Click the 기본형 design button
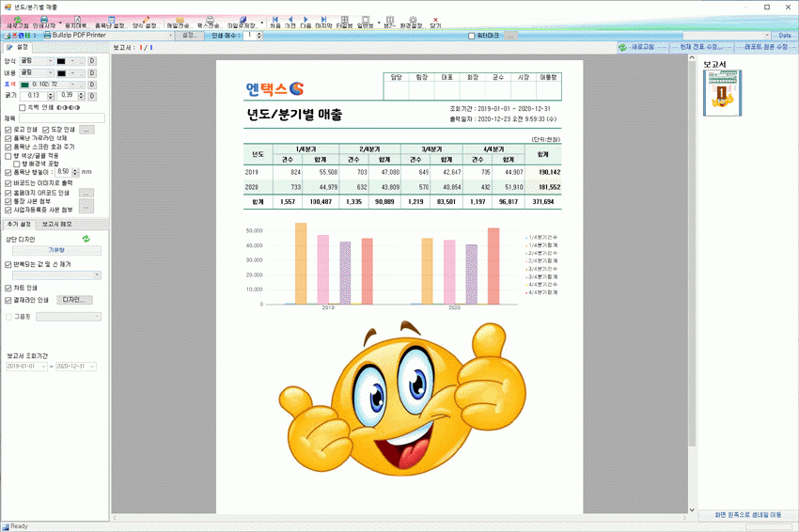The width and height of the screenshot is (799, 532). [x=56, y=250]
